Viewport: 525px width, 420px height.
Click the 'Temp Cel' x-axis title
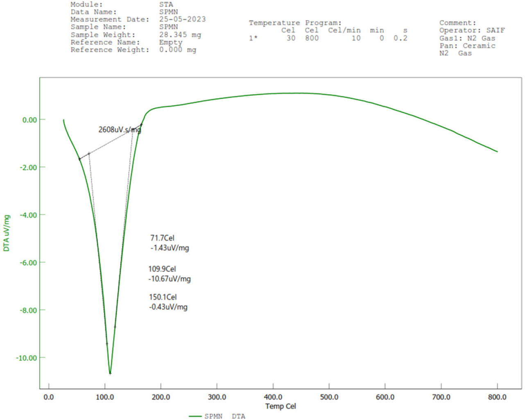[281, 406]
